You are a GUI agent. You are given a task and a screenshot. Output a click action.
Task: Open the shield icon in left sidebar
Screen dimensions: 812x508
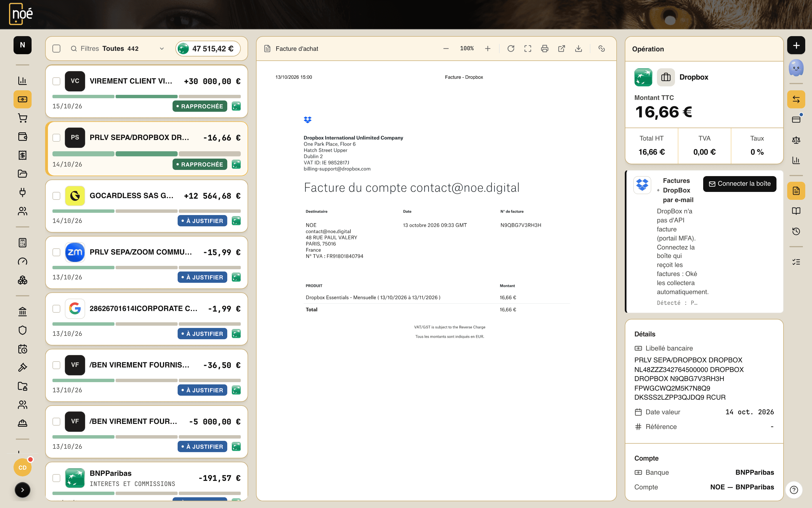(23, 330)
